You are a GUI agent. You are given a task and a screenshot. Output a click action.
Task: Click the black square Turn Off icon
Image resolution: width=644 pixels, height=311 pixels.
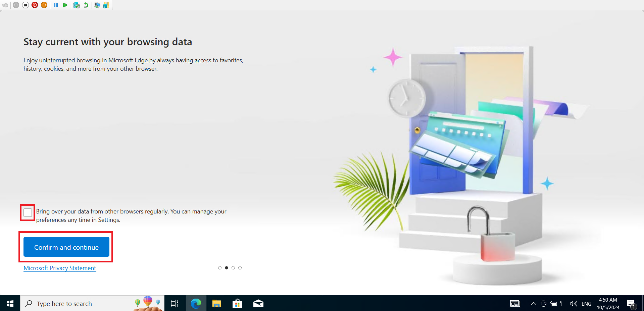click(x=26, y=5)
